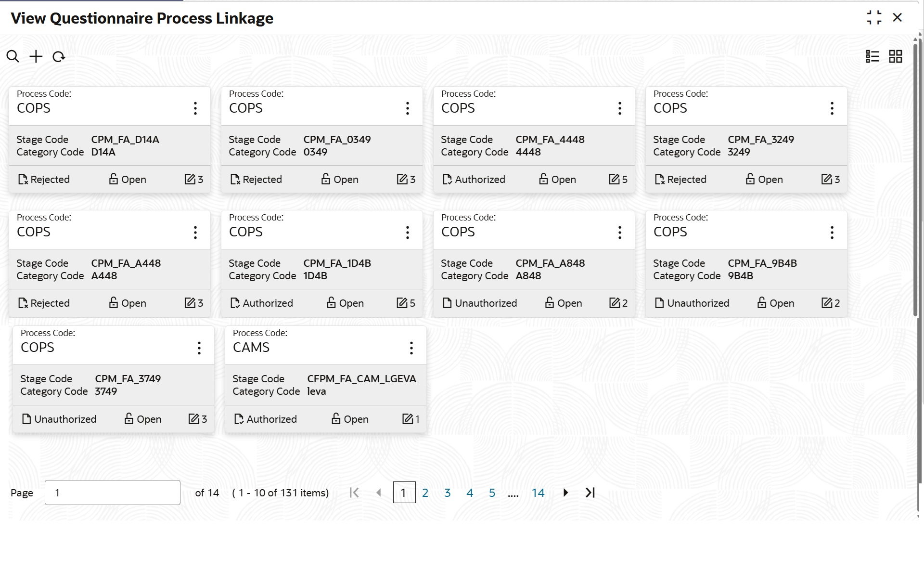Go to page 2
The width and height of the screenshot is (924, 584).
425,493
